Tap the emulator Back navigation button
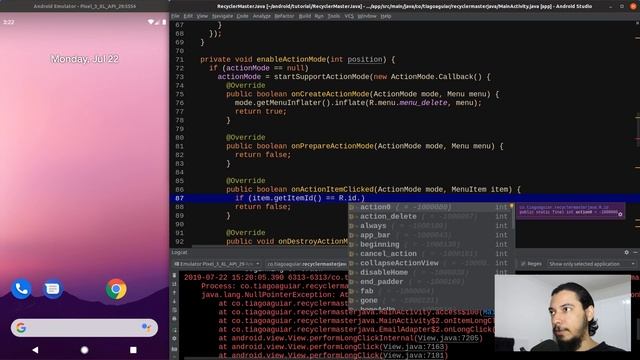The height and width of the screenshot is (360, 640). [36, 350]
